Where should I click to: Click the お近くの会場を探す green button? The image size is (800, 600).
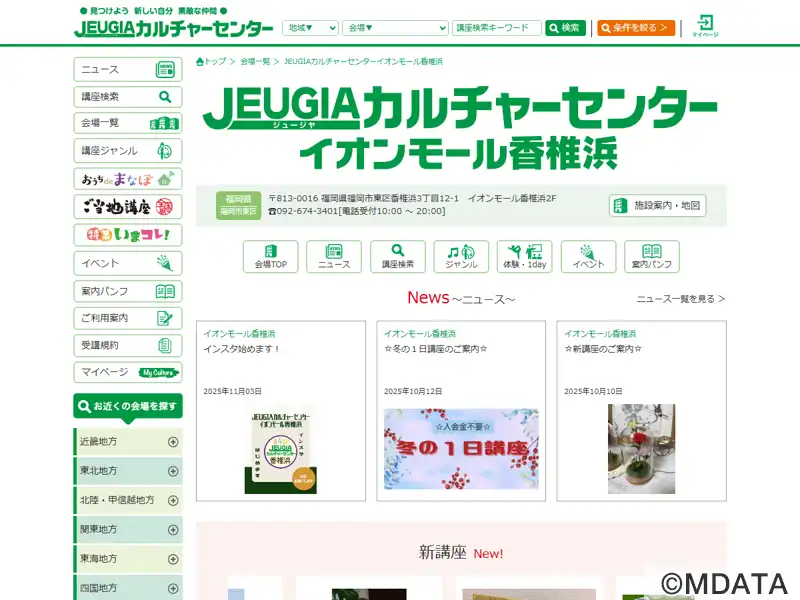coord(128,407)
